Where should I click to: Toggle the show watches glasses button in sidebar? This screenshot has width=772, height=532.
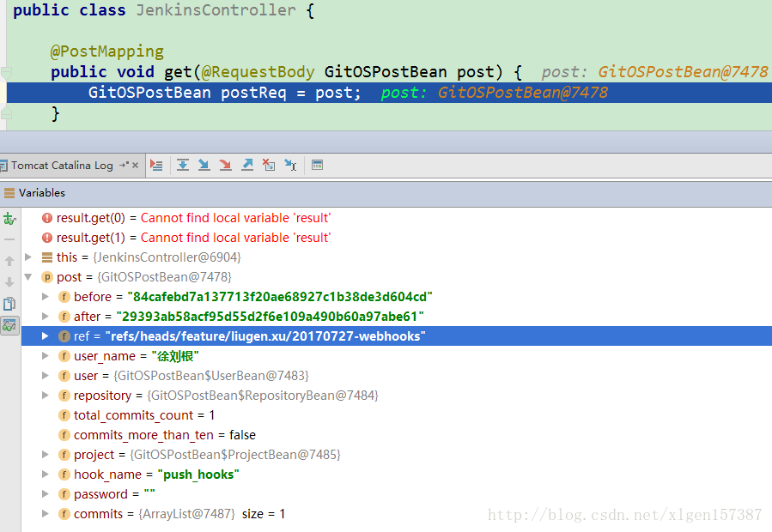(9, 324)
